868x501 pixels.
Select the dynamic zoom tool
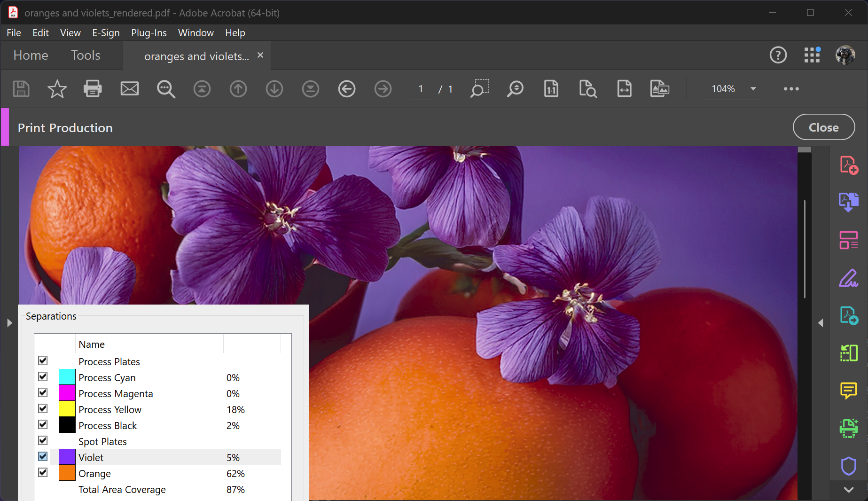[x=515, y=89]
